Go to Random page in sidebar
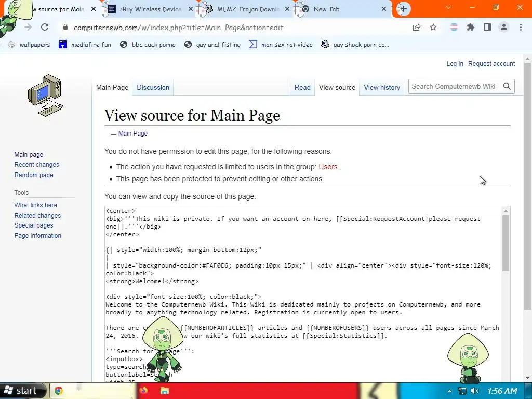This screenshot has height=399, width=532. 34,175
